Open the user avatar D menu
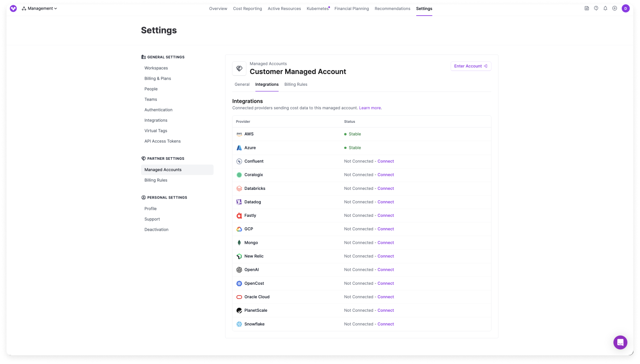 626,8
